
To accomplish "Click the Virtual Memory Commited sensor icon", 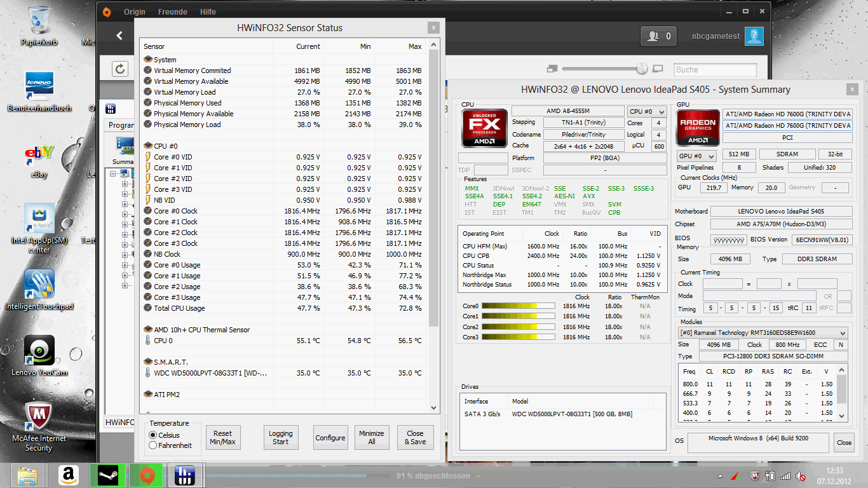I will pyautogui.click(x=148, y=71).
